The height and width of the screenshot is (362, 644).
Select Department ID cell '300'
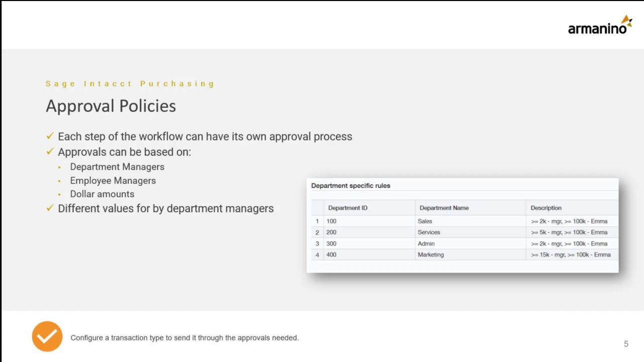369,243
